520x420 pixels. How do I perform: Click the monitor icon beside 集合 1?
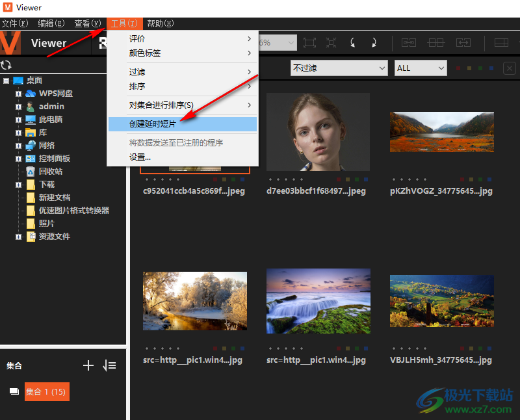click(14, 391)
